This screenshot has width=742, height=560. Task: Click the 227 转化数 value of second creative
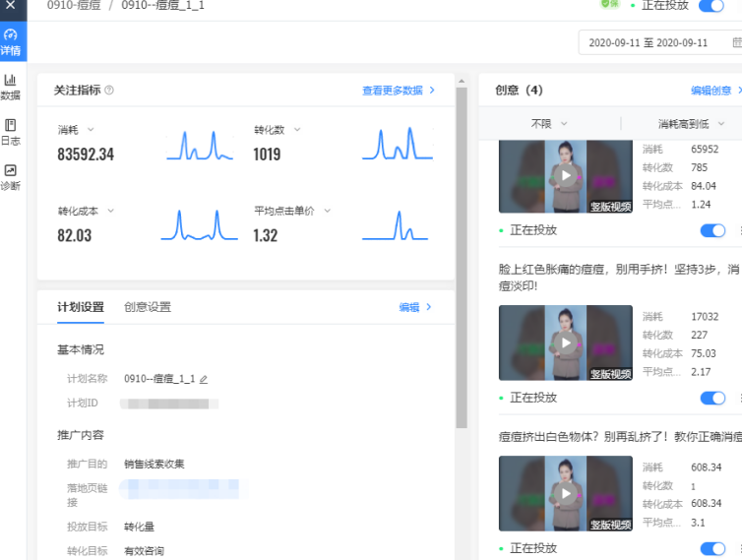(699, 336)
